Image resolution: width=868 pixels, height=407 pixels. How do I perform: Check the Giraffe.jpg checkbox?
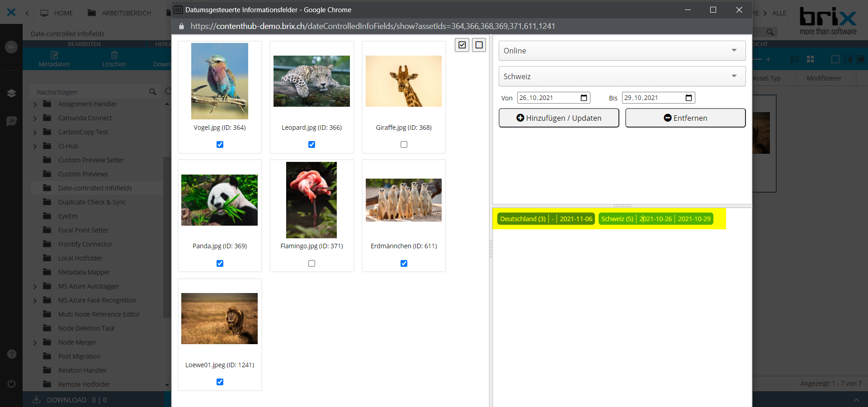[404, 145]
